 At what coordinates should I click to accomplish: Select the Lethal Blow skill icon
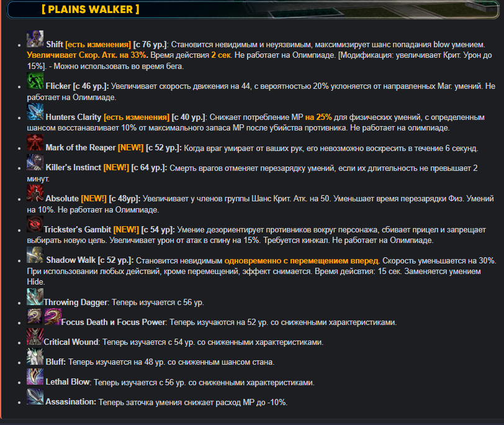pyautogui.click(x=35, y=377)
